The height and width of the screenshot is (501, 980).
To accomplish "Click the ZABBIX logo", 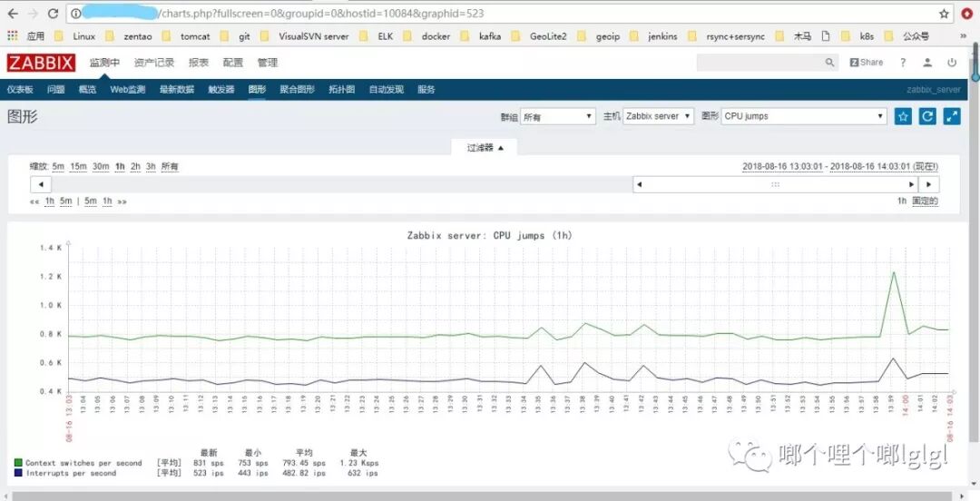I will tap(41, 63).
